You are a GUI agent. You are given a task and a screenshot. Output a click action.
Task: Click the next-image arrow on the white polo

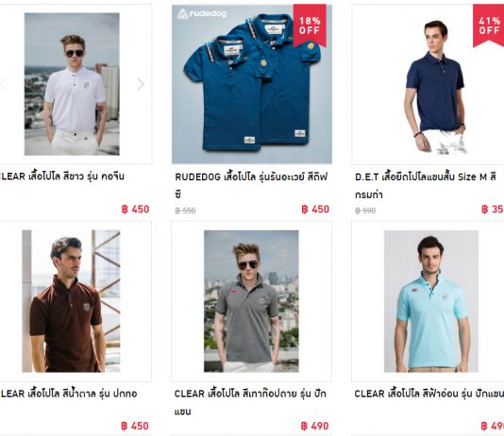pyautogui.click(x=141, y=84)
